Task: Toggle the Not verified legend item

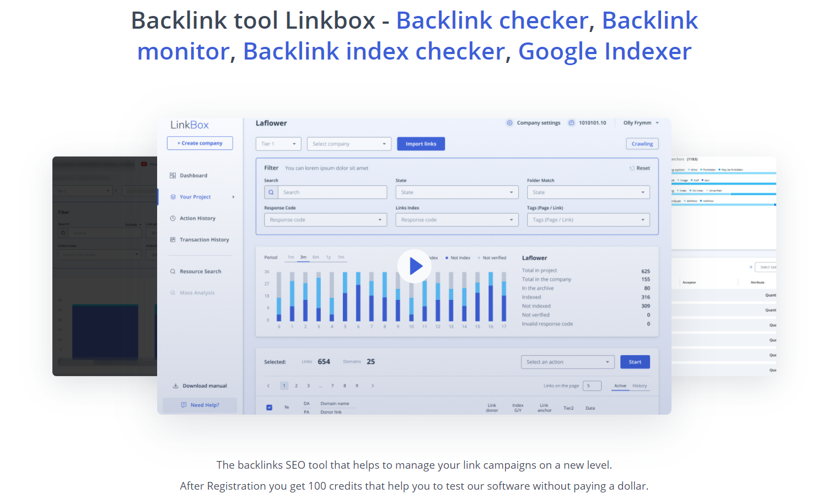Action: pos(492,257)
